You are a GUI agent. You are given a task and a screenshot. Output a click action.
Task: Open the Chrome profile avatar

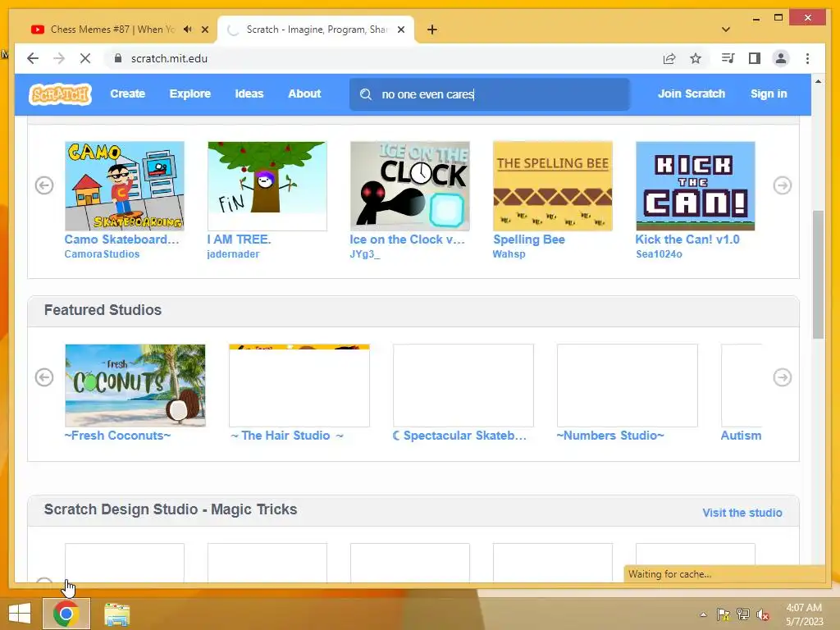[x=781, y=58]
